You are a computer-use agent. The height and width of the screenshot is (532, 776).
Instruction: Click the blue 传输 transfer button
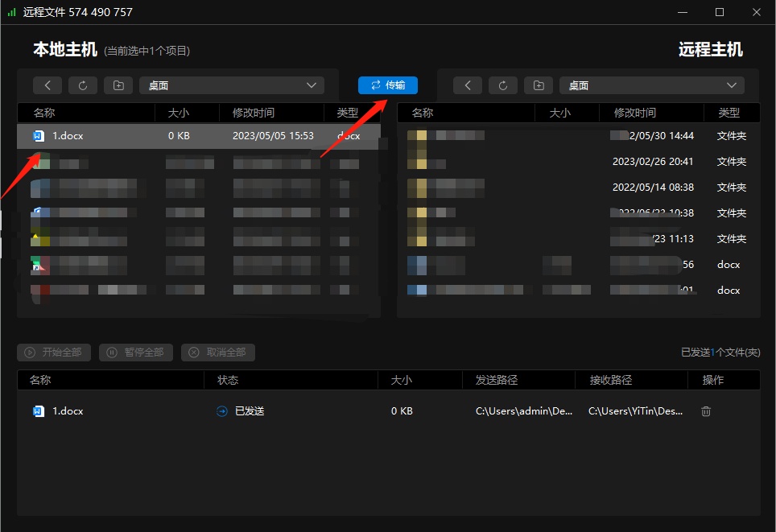tap(387, 85)
